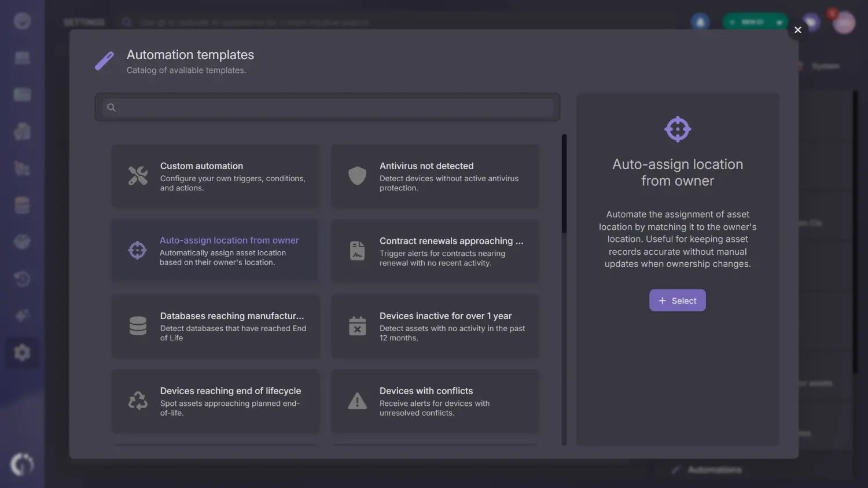Click the large crosshair icon in detail panel
The image size is (868, 488).
678,129
